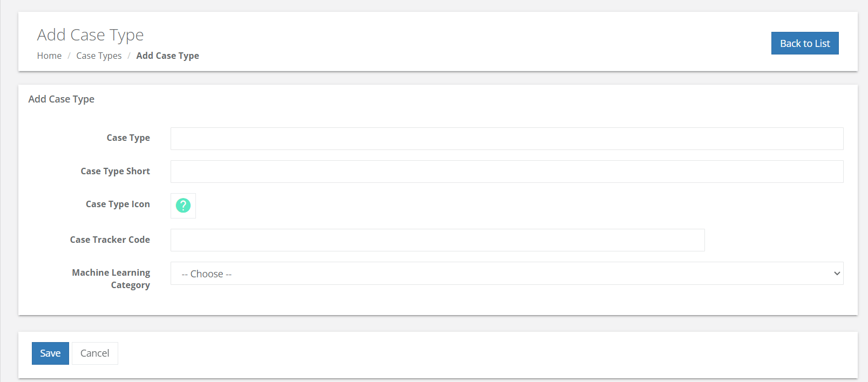868x382 pixels.
Task: Click the green question mark icon
Action: click(x=183, y=206)
